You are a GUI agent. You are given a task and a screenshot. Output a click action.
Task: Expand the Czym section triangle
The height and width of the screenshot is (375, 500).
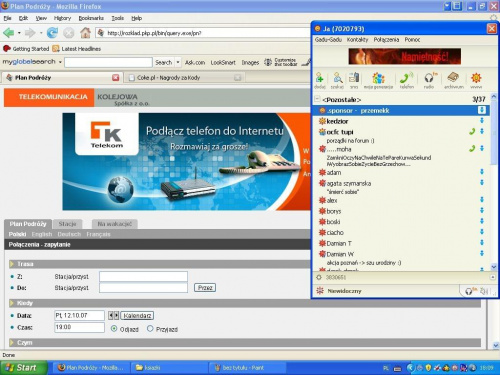coord(12,342)
